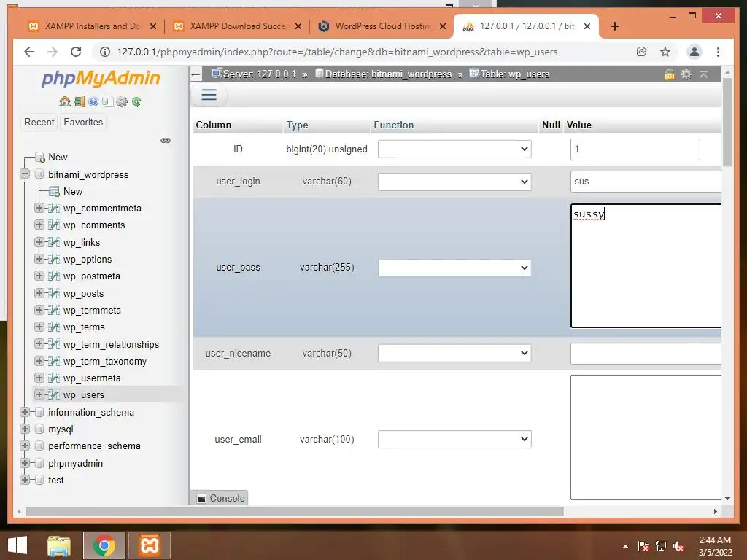Image resolution: width=747 pixels, height=560 pixels.
Task: Bookmark this page with star icon
Action: click(x=665, y=52)
